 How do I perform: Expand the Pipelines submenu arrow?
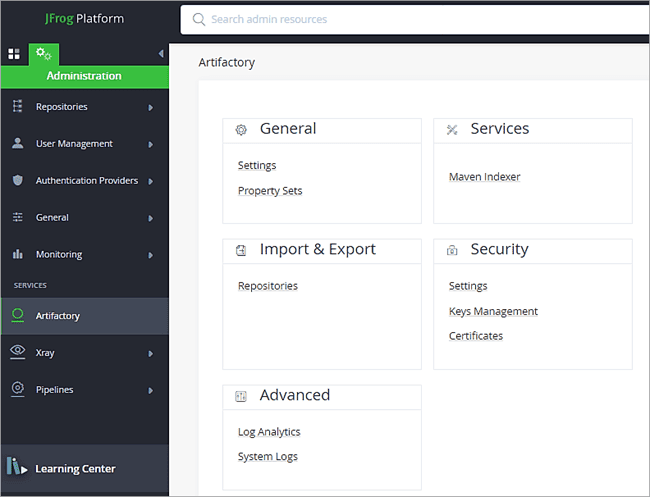150,390
